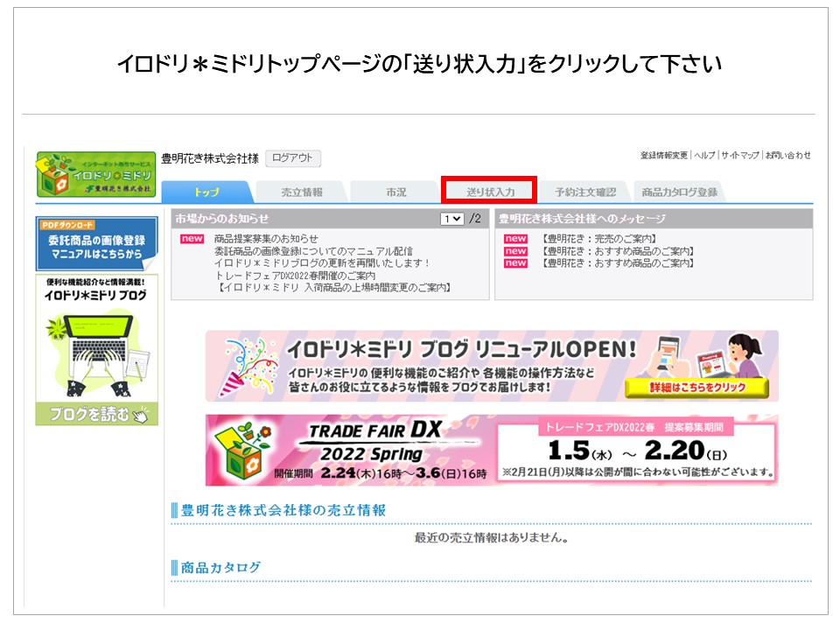
Task: Click the お問い合わせ link
Action: (787, 156)
